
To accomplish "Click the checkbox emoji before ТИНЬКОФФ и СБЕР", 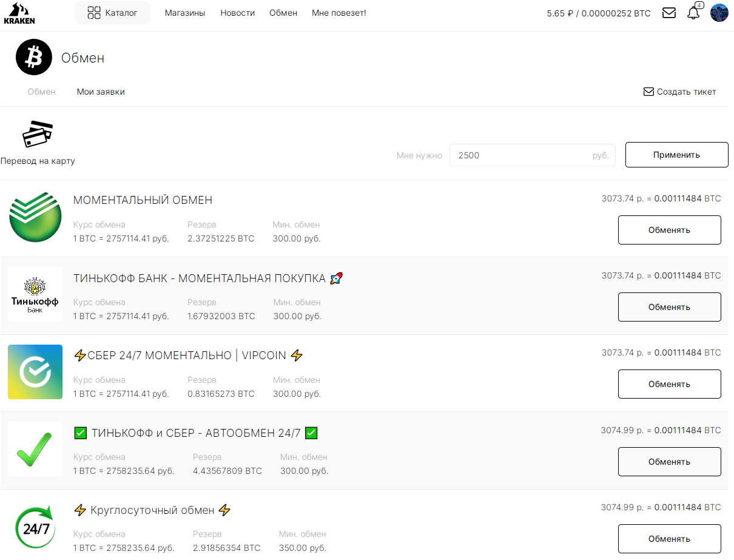I will [x=80, y=433].
